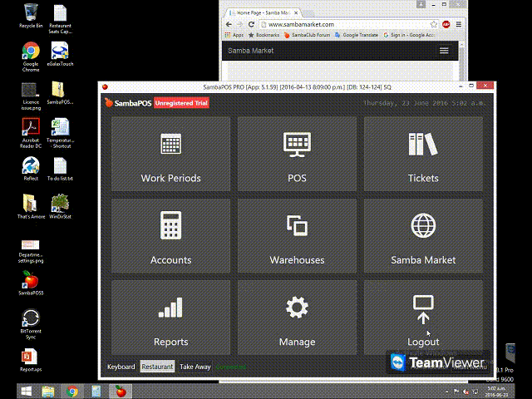Viewport: 532px width, 399px height.
Task: Click the Chrome back arrow
Action: [x=229, y=24]
